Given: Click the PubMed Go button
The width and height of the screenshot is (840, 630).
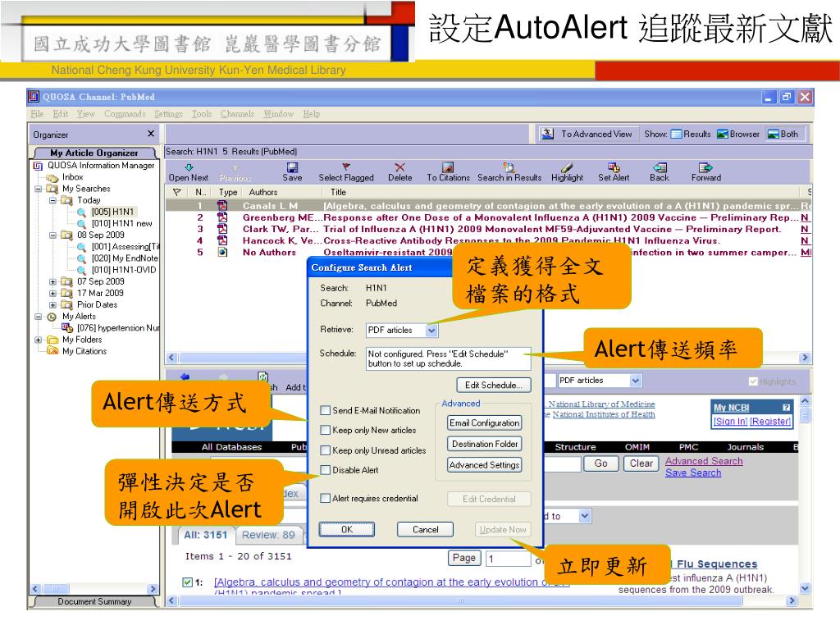Looking at the screenshot, I should pos(600,463).
